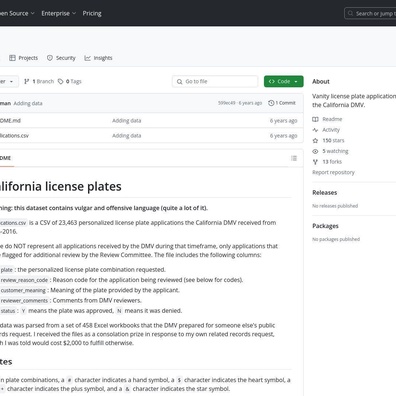Open the Readme link in About
This screenshot has width=396, height=396.
(x=332, y=119)
